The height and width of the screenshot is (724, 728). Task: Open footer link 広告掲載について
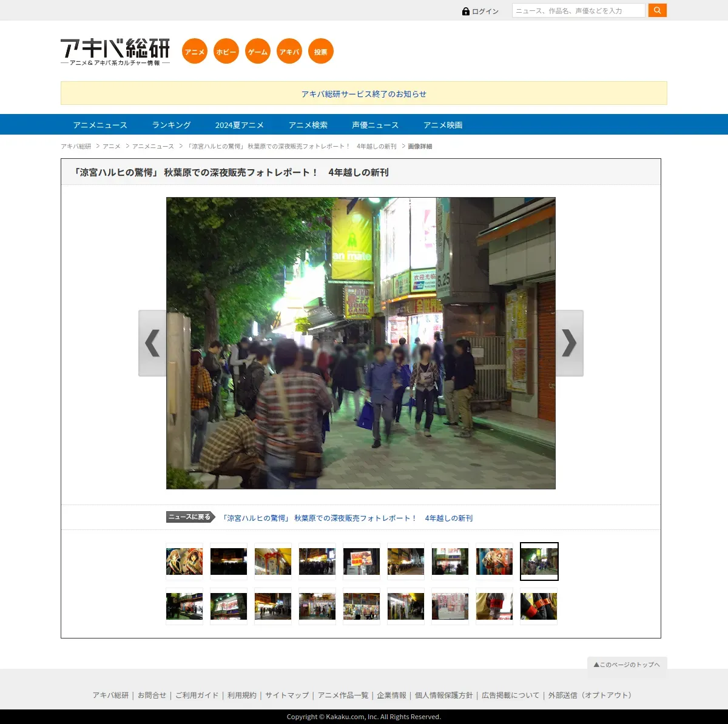point(510,695)
